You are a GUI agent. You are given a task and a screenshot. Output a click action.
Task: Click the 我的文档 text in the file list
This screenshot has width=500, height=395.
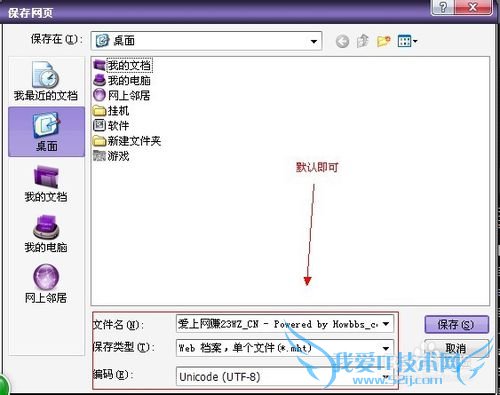coord(129,65)
